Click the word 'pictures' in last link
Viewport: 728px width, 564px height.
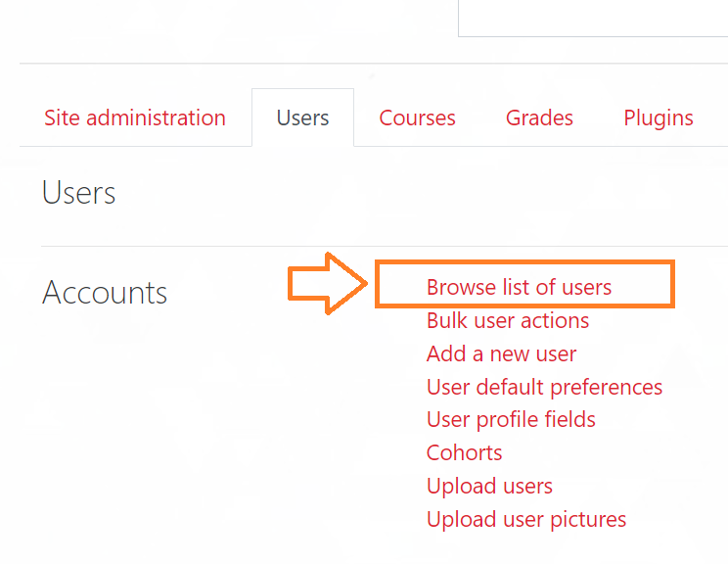pos(588,520)
